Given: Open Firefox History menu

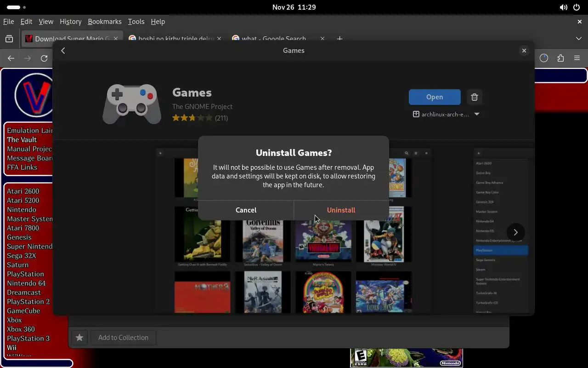Looking at the screenshot, I should click(x=70, y=22).
